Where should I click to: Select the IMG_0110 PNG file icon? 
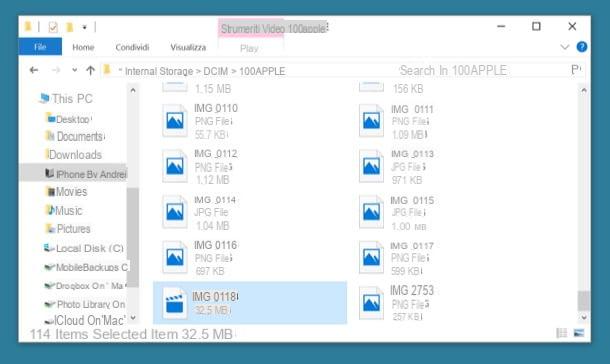[175, 121]
